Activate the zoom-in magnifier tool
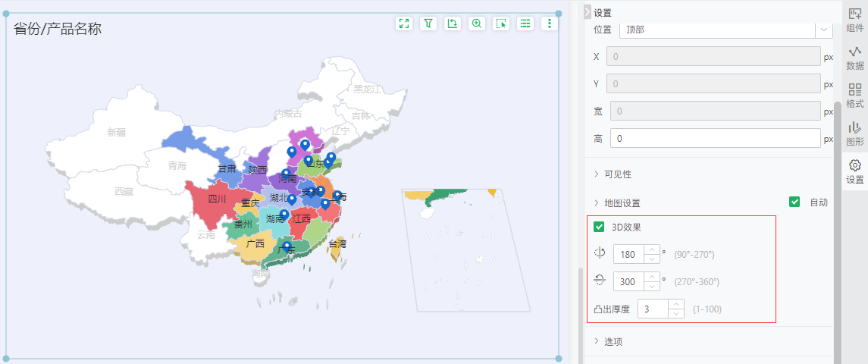The width and height of the screenshot is (868, 364). [477, 24]
